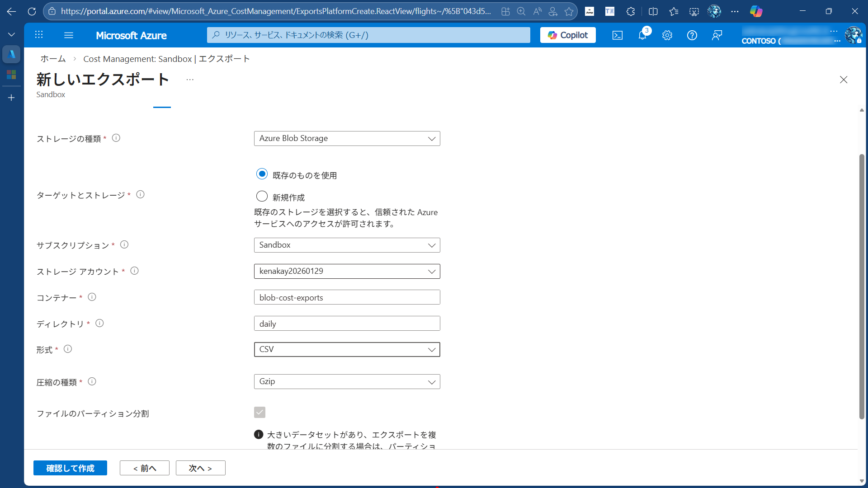Open more options beside 新しいエクスポート title
The height and width of the screenshot is (488, 868).
(x=189, y=79)
